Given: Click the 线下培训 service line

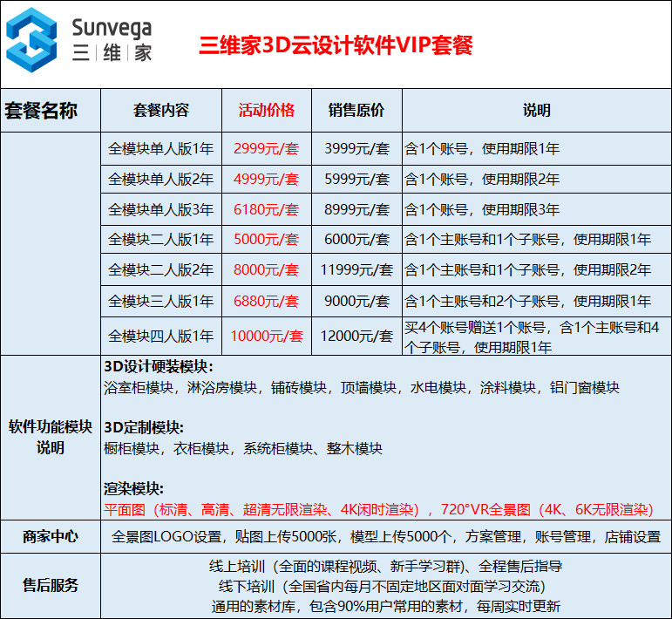Looking at the screenshot, I should click(x=382, y=587).
